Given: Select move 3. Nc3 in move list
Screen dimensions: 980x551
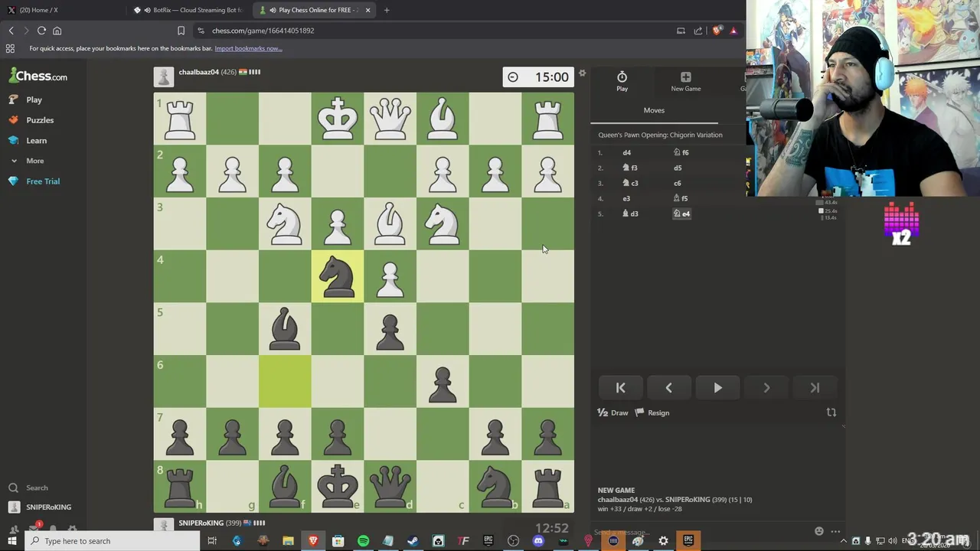Looking at the screenshot, I should click(x=630, y=183).
